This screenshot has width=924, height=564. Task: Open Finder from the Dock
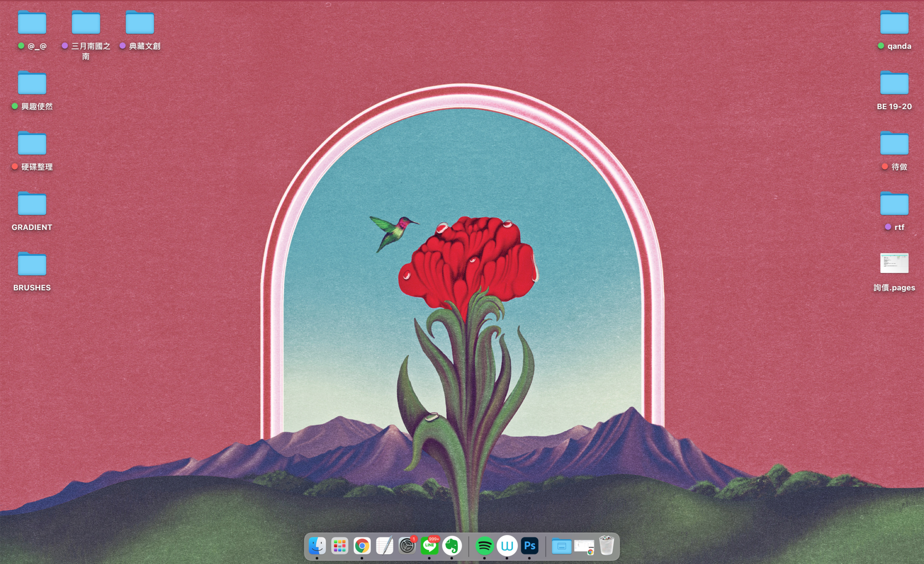317,546
